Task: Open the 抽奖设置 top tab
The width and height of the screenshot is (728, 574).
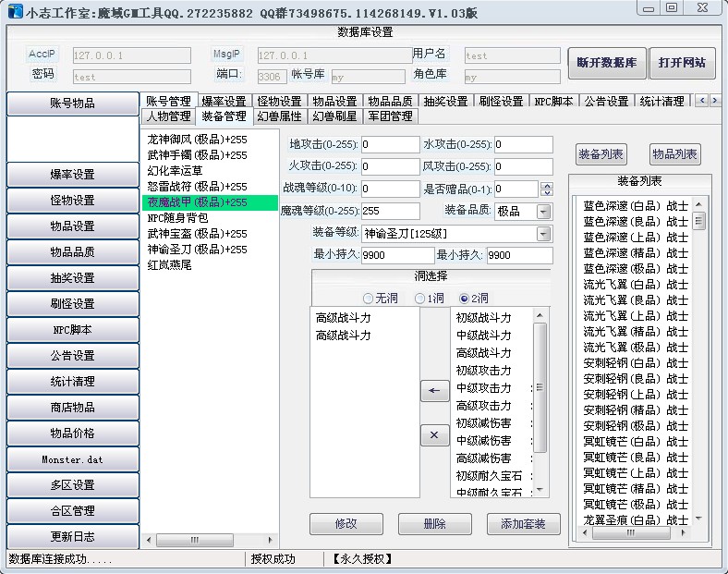Action: tap(445, 101)
